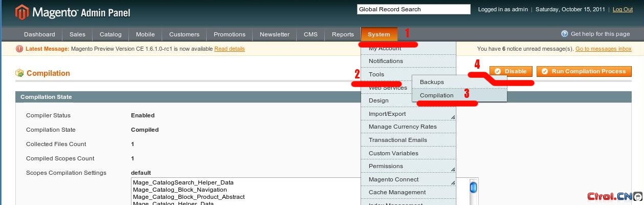Image resolution: width=644 pixels, height=205 pixels.
Task: Click the Compilation State section header
Action: coord(46,97)
